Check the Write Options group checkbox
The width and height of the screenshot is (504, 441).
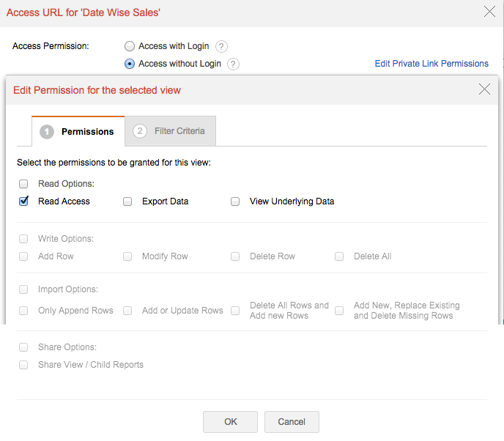point(24,239)
